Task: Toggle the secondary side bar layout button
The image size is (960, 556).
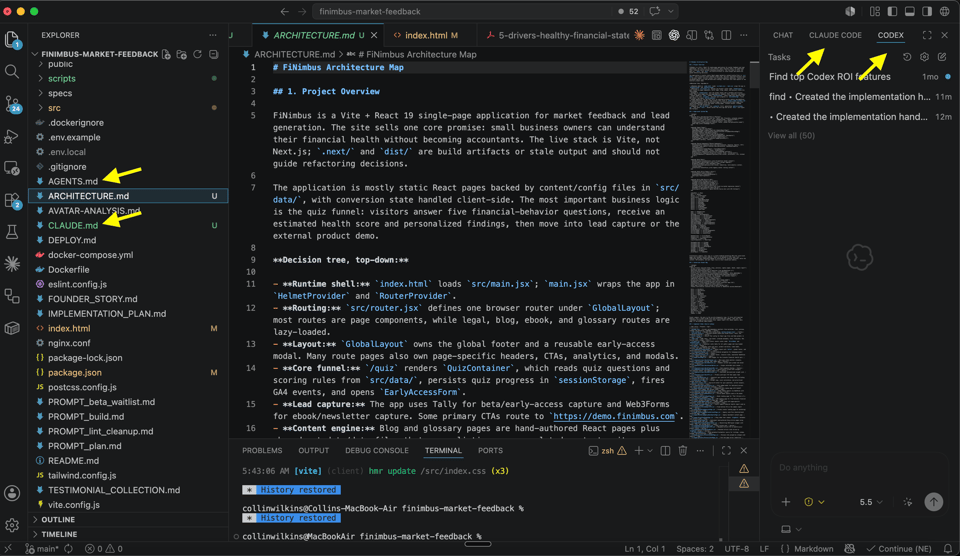Action: tap(927, 11)
